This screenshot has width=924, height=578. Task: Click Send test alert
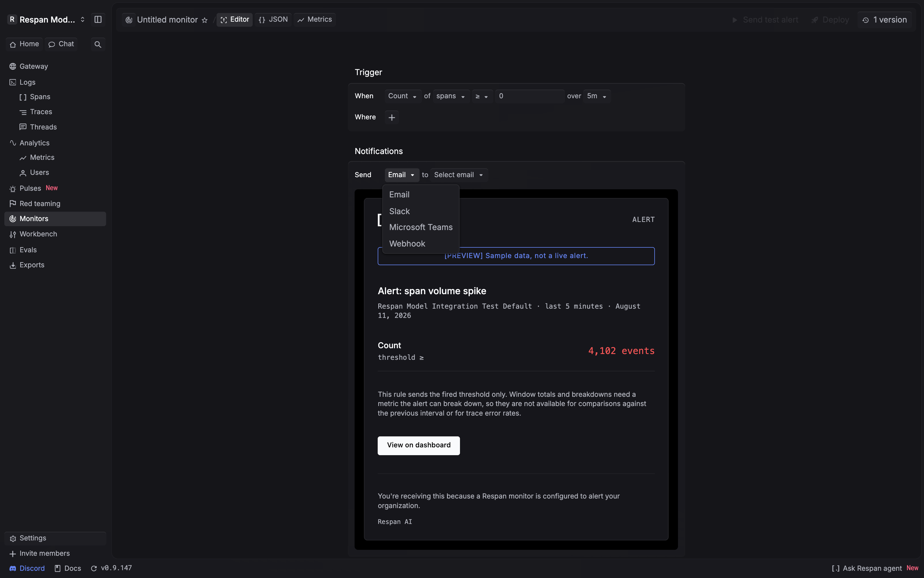pyautogui.click(x=765, y=20)
